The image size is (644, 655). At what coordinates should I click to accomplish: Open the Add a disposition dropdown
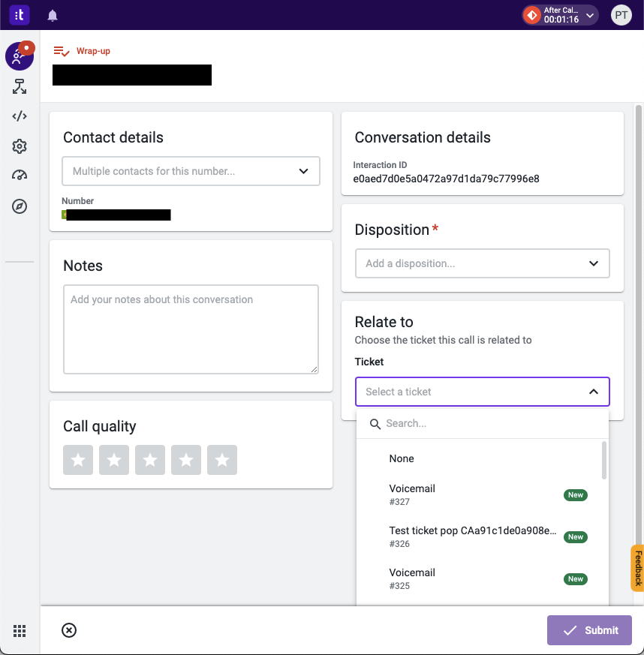(483, 263)
